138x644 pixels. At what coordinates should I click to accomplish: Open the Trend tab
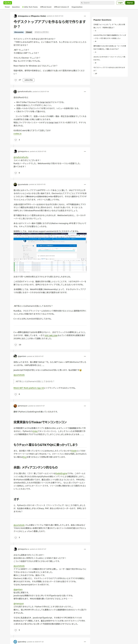click(7, 7)
